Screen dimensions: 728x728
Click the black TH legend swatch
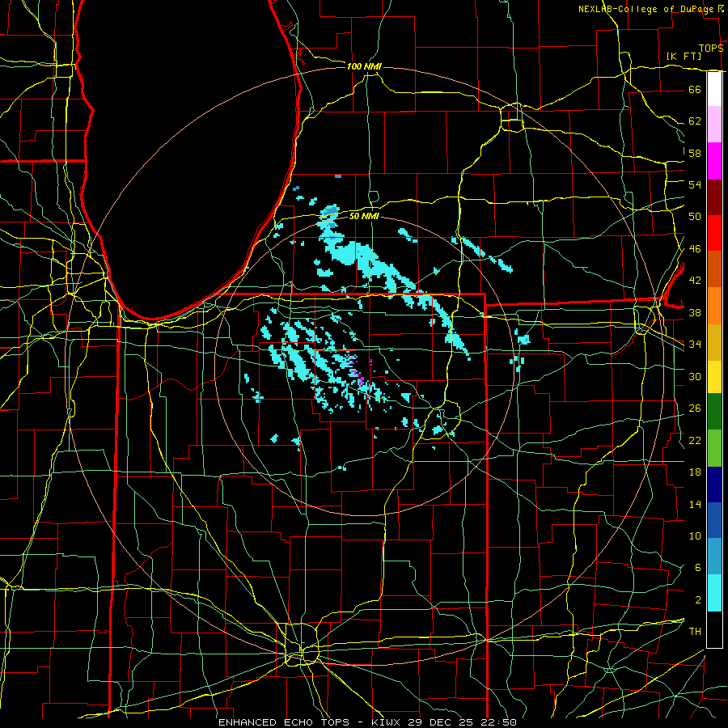714,629
